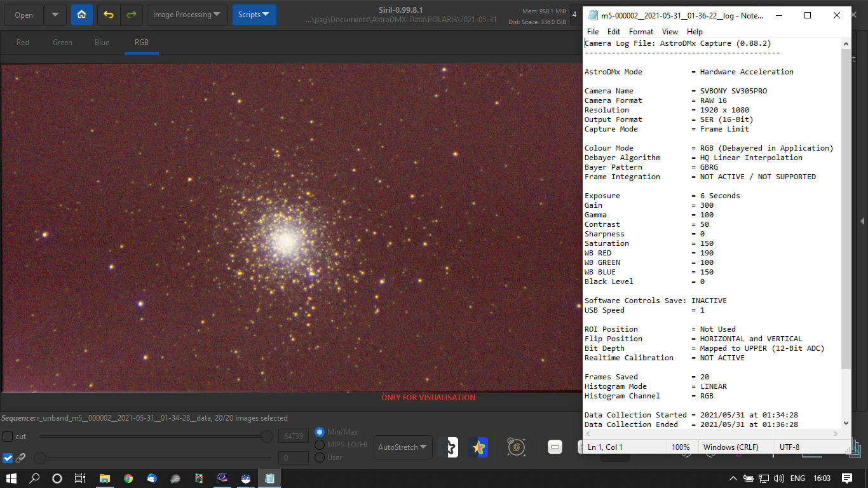Switch to the Green channel tab
This screenshot has width=868, height=488.
tap(62, 43)
